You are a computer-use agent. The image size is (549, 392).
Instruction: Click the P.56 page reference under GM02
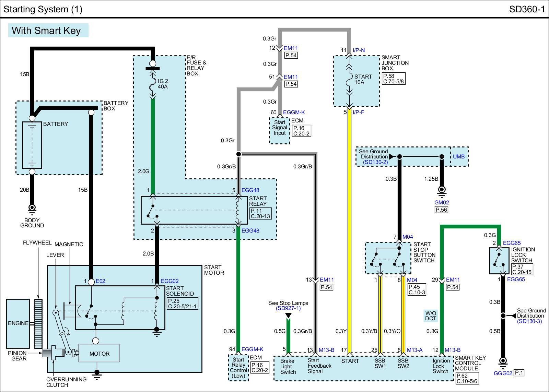click(x=441, y=210)
